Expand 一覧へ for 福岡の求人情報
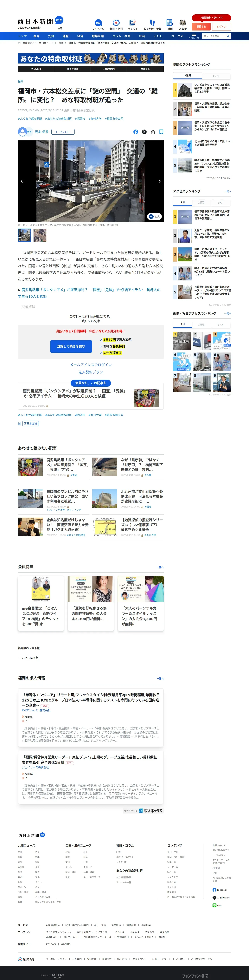The width and height of the screenshot is (249, 980). (160, 678)
